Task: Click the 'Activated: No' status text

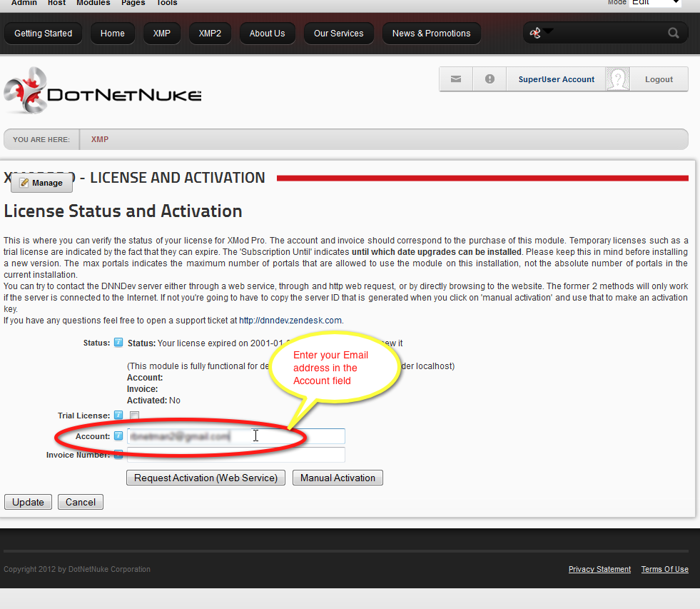Action: [153, 401]
